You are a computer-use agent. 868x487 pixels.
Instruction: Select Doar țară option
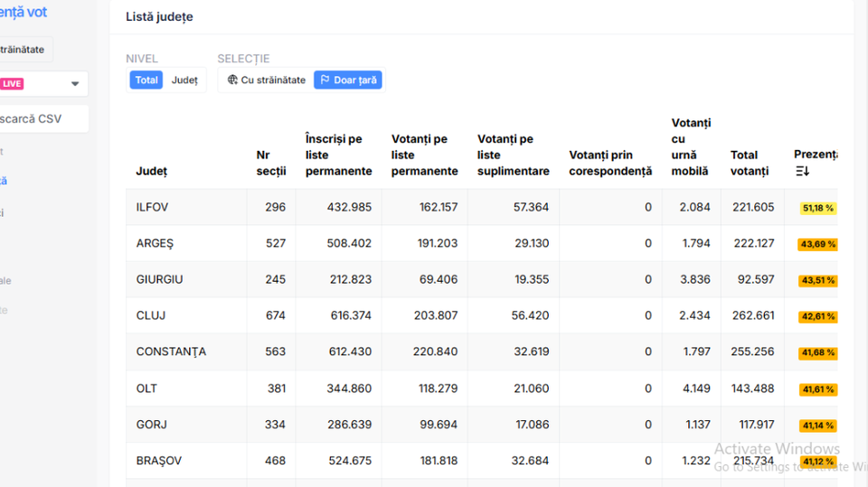coord(348,80)
